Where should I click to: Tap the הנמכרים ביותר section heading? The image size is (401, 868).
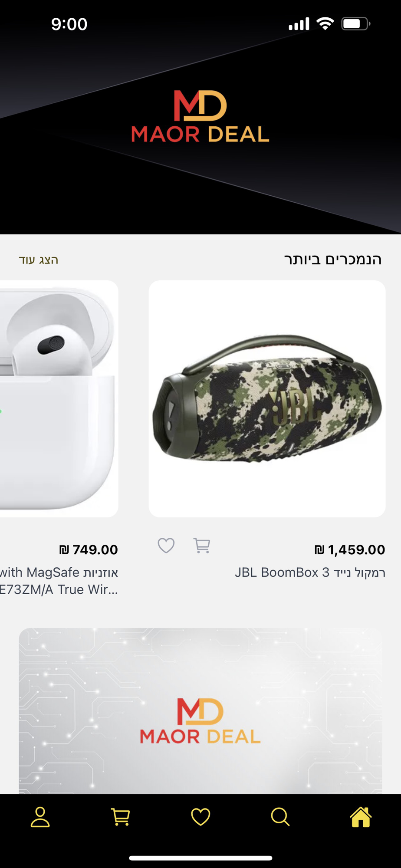333,260
